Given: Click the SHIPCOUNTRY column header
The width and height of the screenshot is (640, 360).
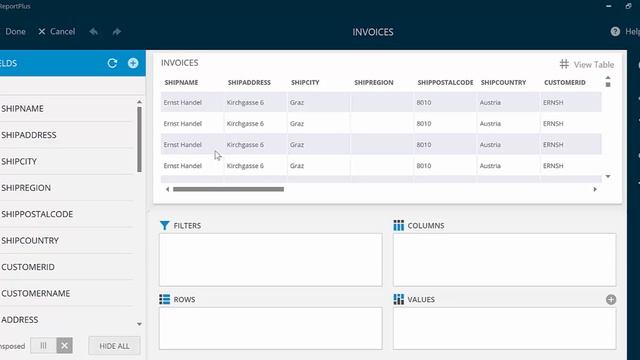Looking at the screenshot, I should [x=503, y=82].
